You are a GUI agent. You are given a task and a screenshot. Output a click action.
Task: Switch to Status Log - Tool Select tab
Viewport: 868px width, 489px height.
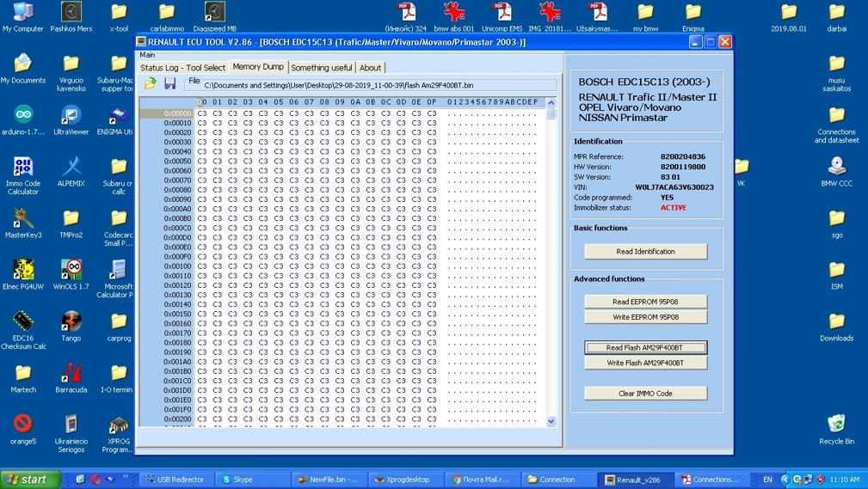tap(182, 68)
